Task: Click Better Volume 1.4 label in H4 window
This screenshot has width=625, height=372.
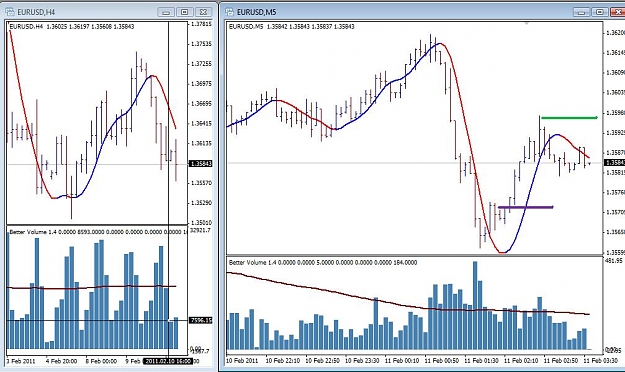Action: click(x=33, y=232)
